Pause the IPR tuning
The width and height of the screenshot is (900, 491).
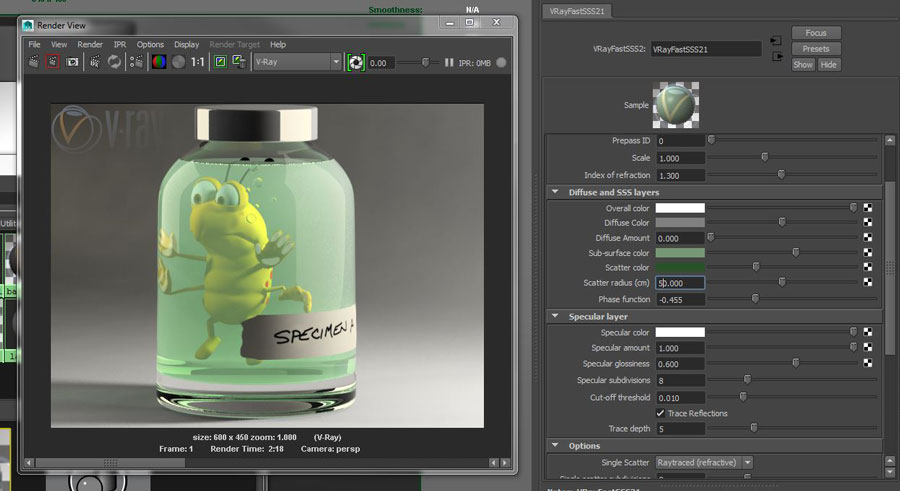[x=449, y=63]
